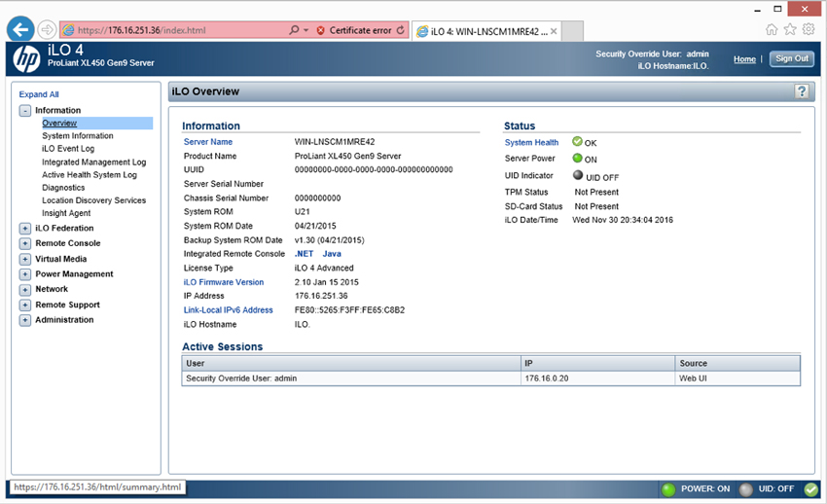Viewport: 827px width, 504px height.
Task: Expand the Administration node
Action: point(24,320)
